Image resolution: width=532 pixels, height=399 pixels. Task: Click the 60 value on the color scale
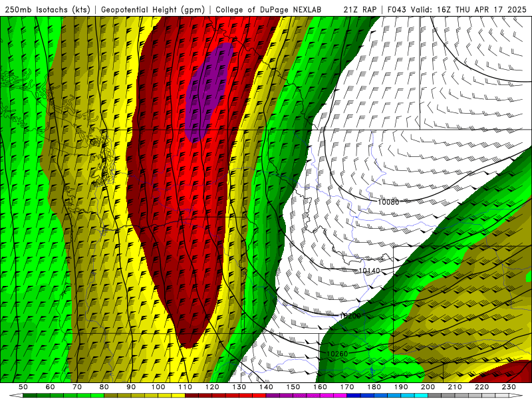(x=51, y=387)
